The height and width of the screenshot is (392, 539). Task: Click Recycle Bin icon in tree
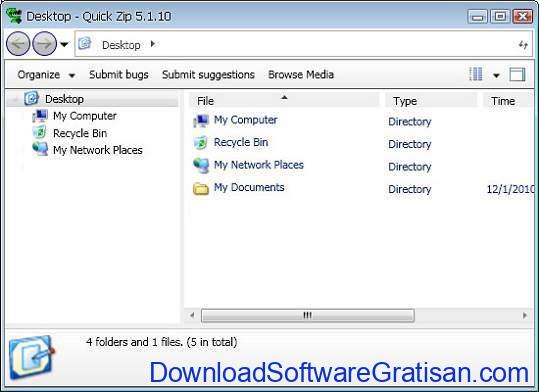point(39,132)
